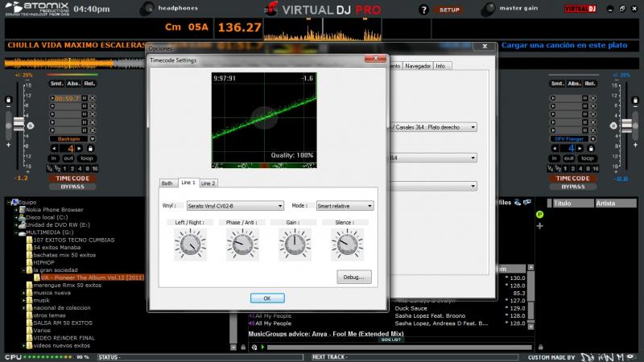The width and height of the screenshot is (644, 362).
Task: Adjust the Phase / Anti knob
Action: pyautogui.click(x=242, y=245)
